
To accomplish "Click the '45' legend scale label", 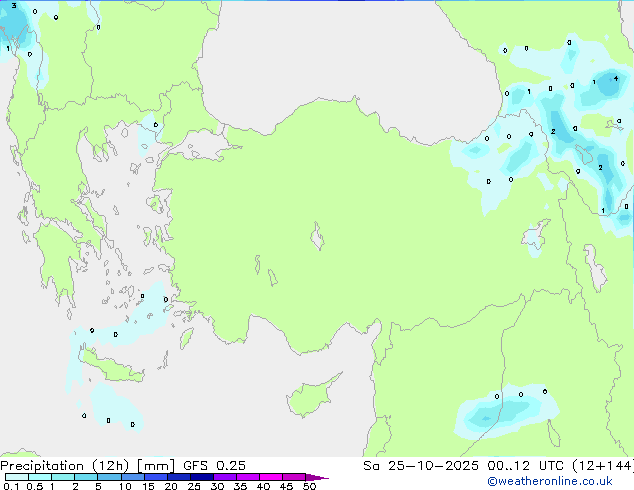I will [x=286, y=486].
